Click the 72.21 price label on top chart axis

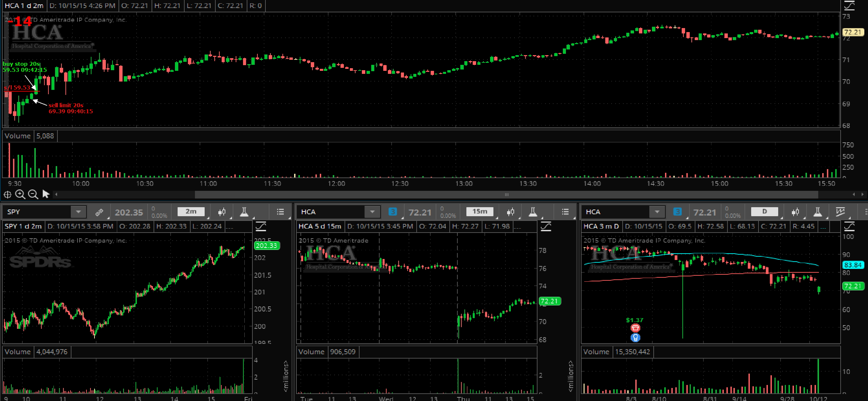pyautogui.click(x=853, y=32)
